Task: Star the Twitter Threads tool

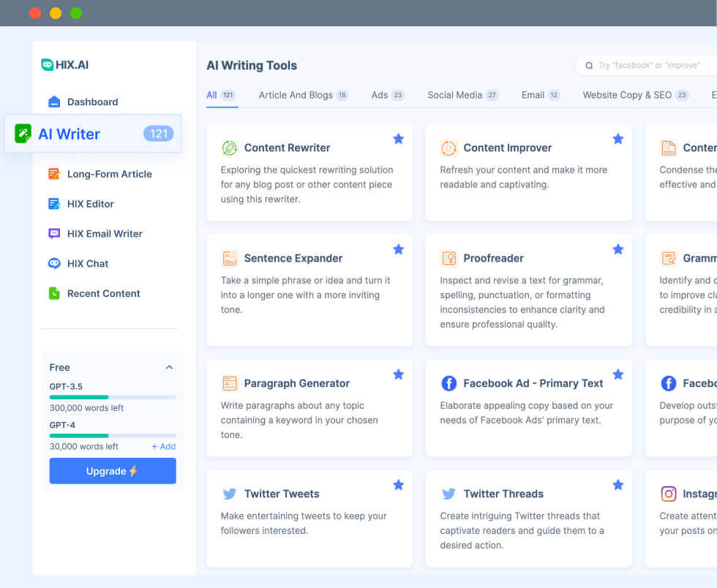Action: [618, 484]
